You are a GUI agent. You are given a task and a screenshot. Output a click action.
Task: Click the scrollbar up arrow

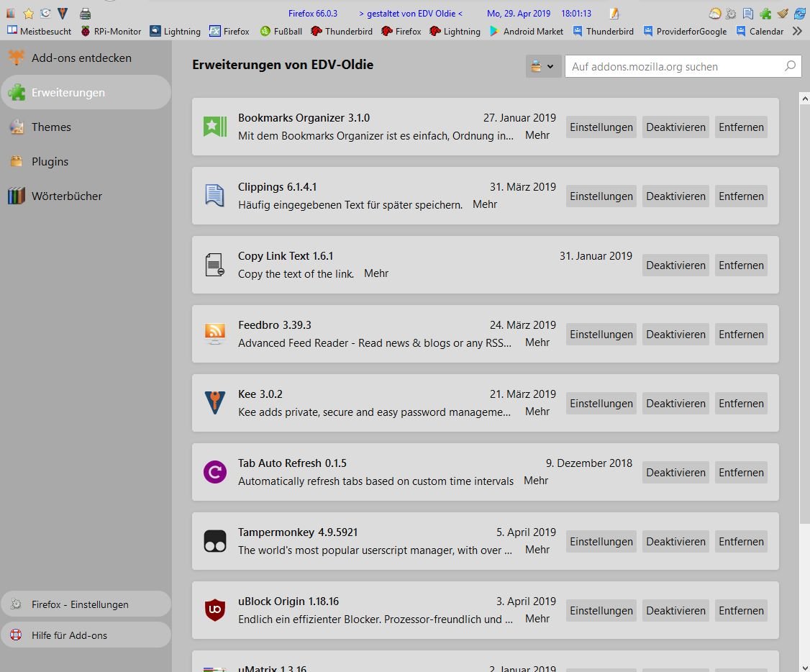point(804,98)
